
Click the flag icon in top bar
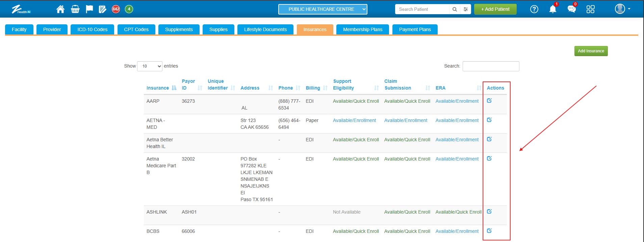(89, 9)
